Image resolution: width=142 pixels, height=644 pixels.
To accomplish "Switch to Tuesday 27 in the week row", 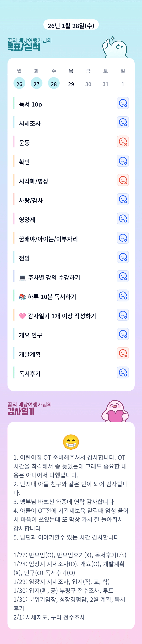I will tap(36, 84).
